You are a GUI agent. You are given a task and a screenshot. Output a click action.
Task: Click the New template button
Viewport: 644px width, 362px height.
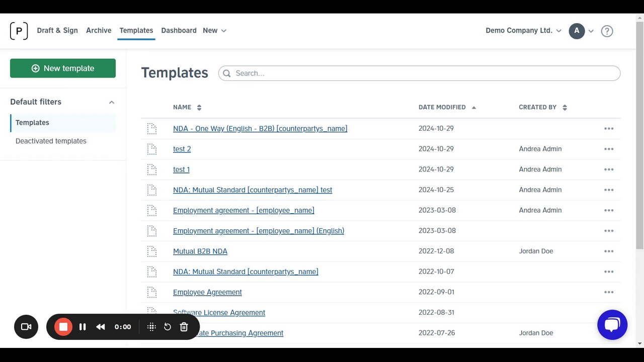click(63, 68)
